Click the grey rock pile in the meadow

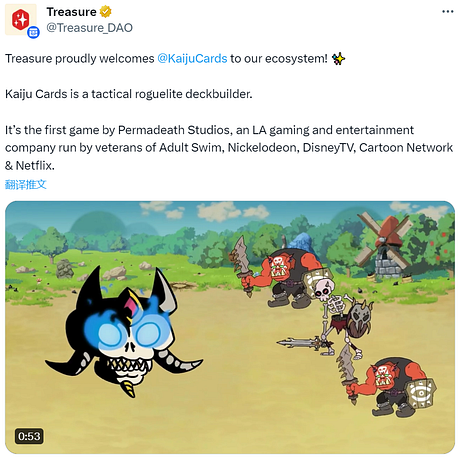click(x=65, y=269)
